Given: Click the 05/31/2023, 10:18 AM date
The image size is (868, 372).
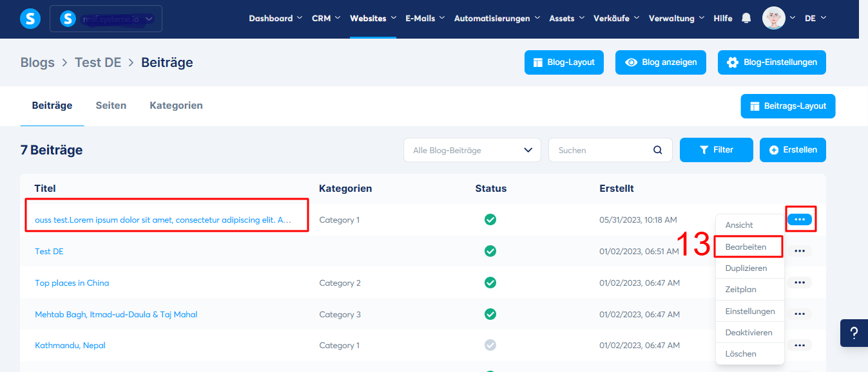Looking at the screenshot, I should 638,220.
